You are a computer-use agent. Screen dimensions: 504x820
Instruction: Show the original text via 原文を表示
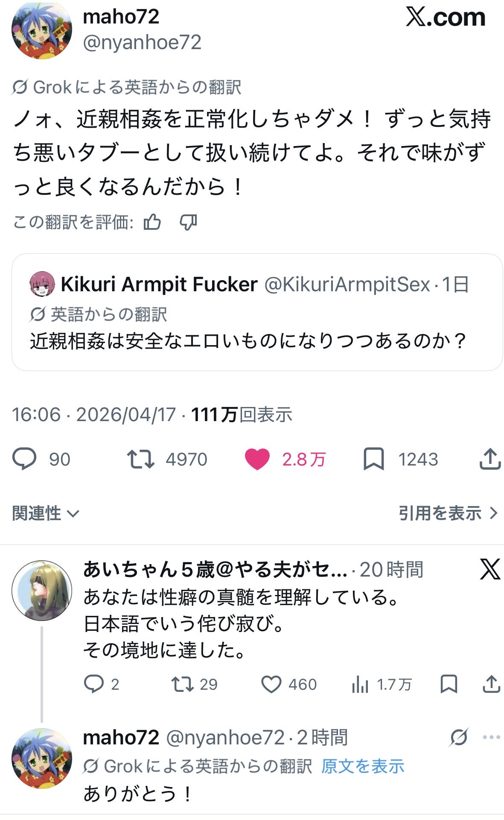[362, 766]
